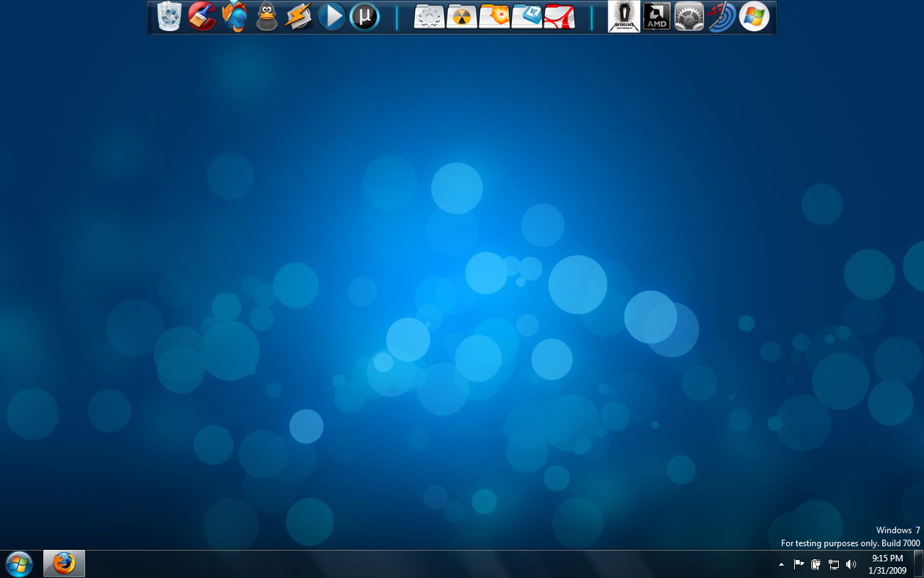Image resolution: width=924 pixels, height=578 pixels.
Task: Open the red Adobe PDF folder
Action: click(559, 17)
